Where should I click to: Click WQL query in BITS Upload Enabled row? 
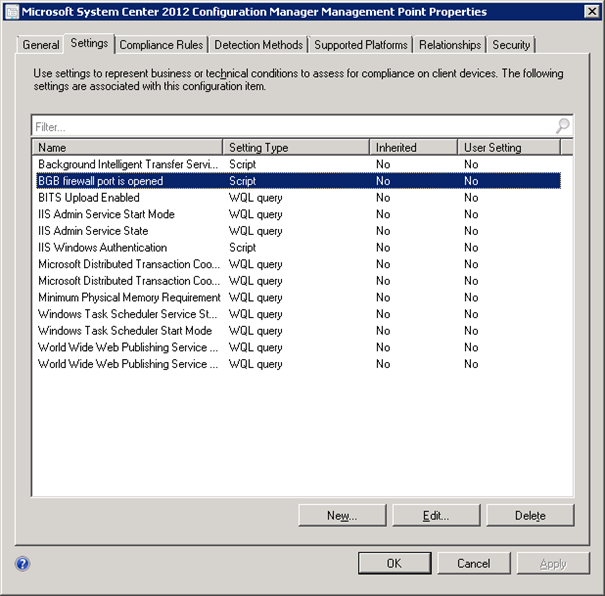click(x=255, y=198)
